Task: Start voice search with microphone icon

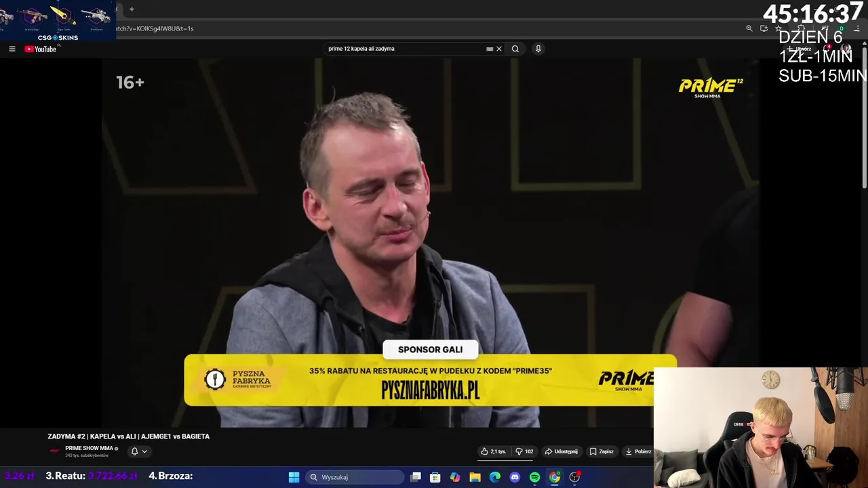Action: point(538,49)
